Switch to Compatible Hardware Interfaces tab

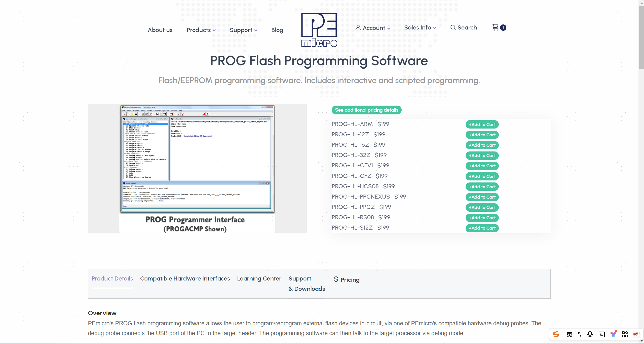185,278
